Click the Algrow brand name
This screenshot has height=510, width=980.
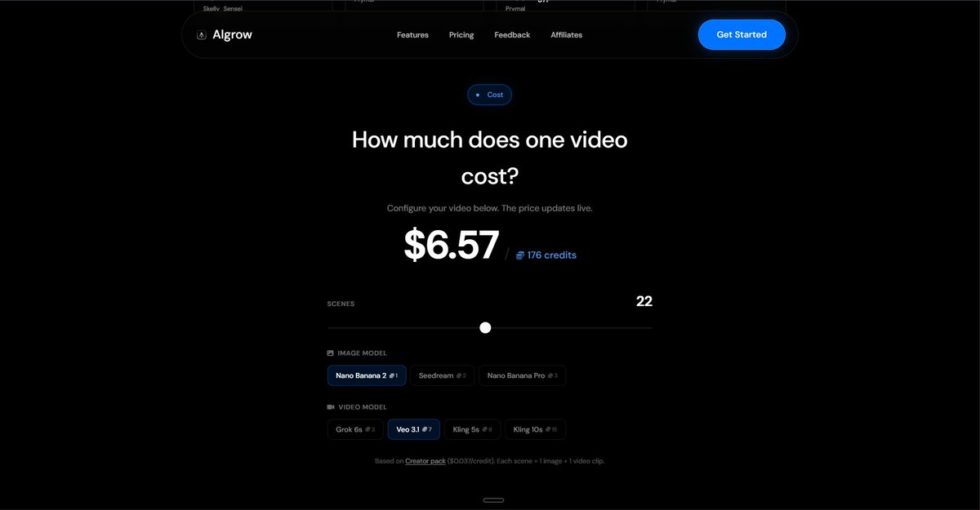[232, 35]
